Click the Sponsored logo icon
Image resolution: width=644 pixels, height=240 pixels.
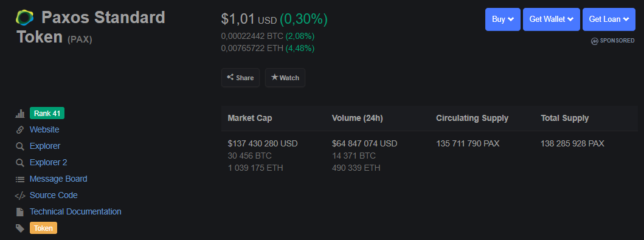594,41
